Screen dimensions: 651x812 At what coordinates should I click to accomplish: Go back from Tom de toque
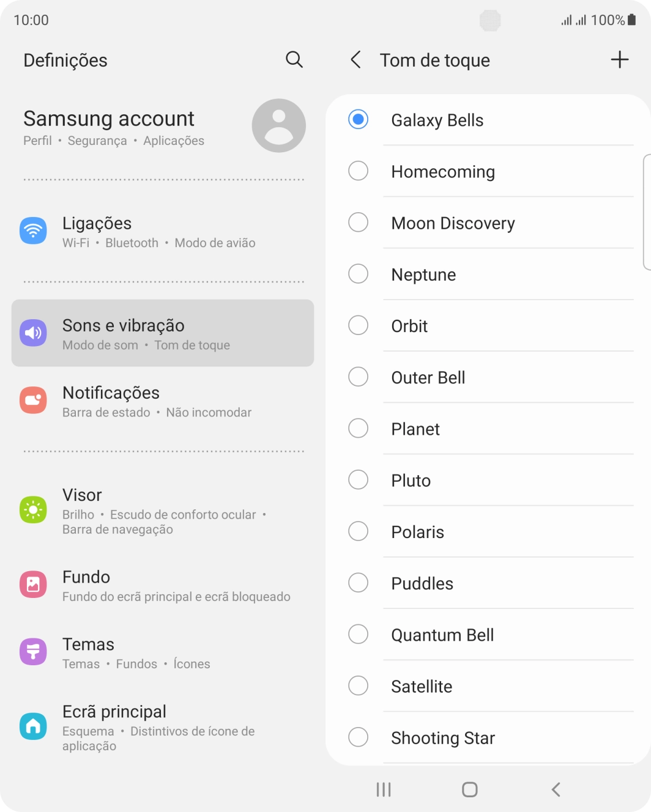355,59
